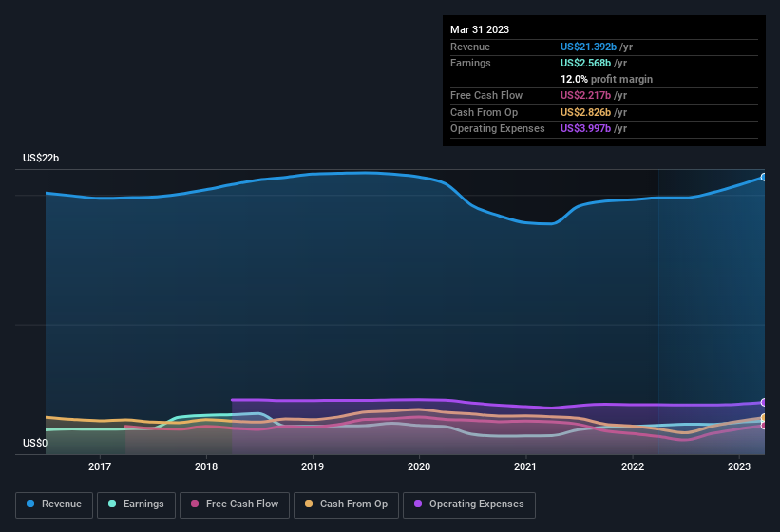780x532 pixels.
Task: Click the US$22b y-axis label
Action: [41, 158]
